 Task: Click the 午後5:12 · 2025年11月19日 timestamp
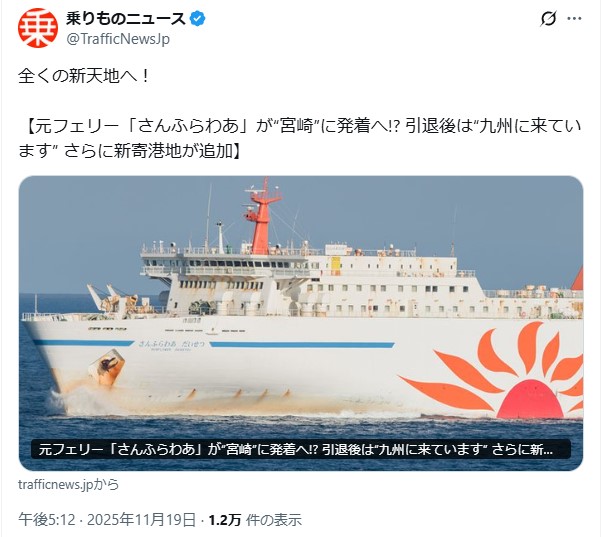pos(107,520)
